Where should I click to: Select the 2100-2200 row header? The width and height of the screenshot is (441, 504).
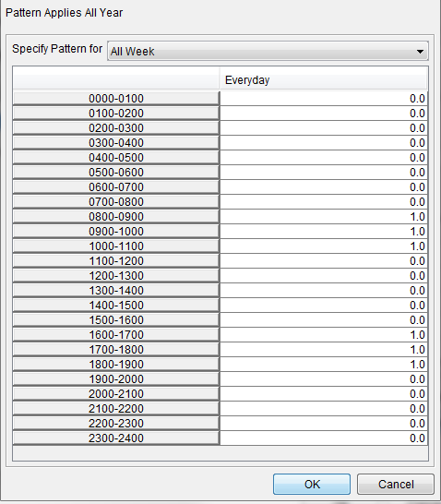click(116, 409)
